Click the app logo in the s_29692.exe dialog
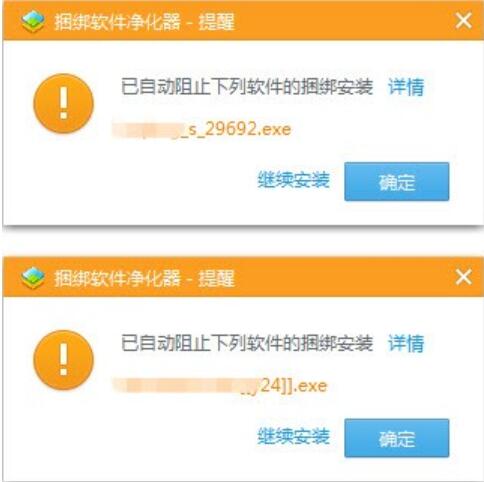Image resolution: width=484 pixels, height=482 pixels. click(33, 21)
